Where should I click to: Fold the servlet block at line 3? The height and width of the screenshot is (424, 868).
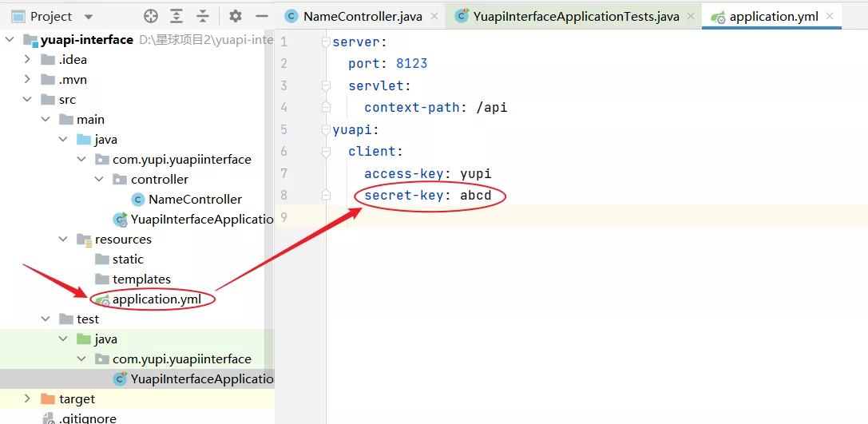(326, 85)
